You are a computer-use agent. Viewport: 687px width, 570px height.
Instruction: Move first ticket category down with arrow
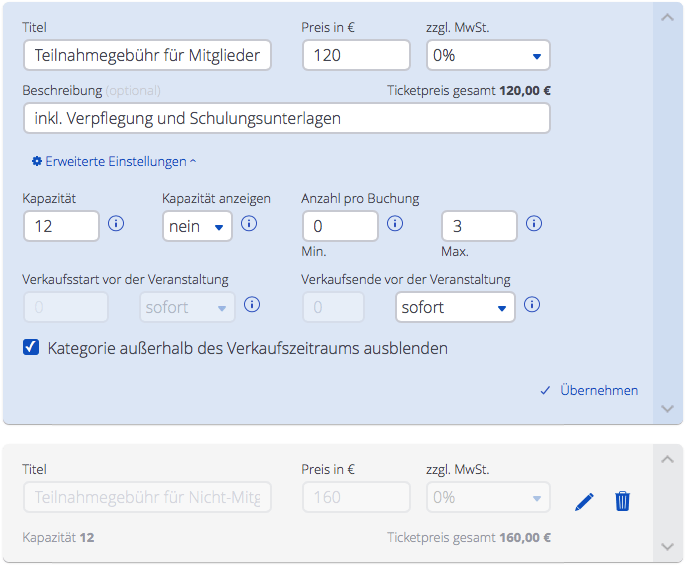[x=668, y=409]
